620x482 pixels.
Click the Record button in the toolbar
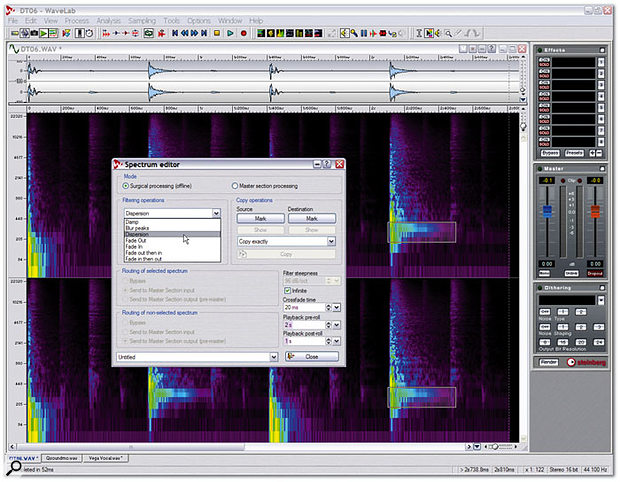pos(244,33)
